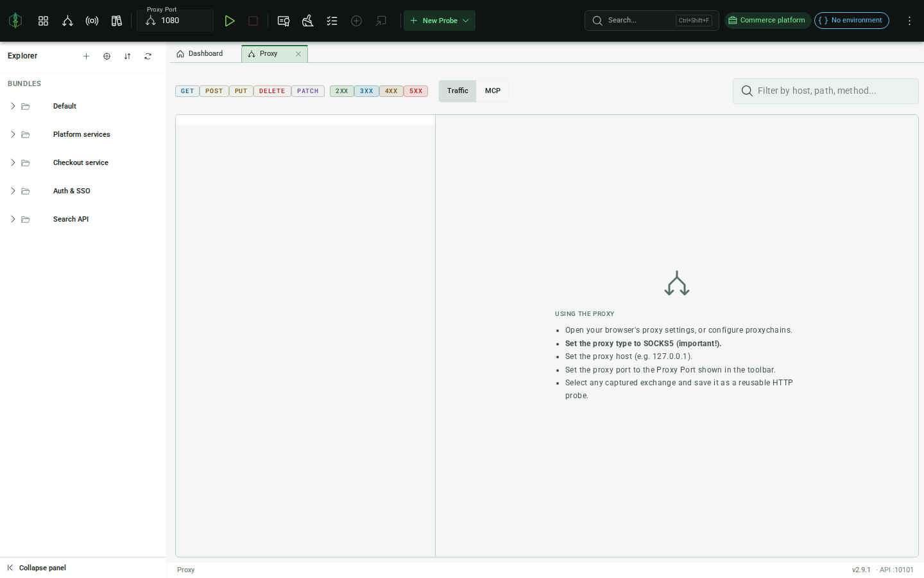
Task: Stop the proxy with the red stop button
Action: (253, 21)
